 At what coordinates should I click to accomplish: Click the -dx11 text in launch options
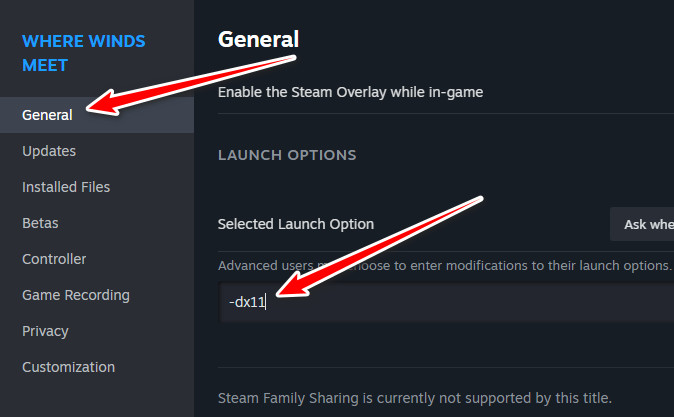[x=246, y=302]
